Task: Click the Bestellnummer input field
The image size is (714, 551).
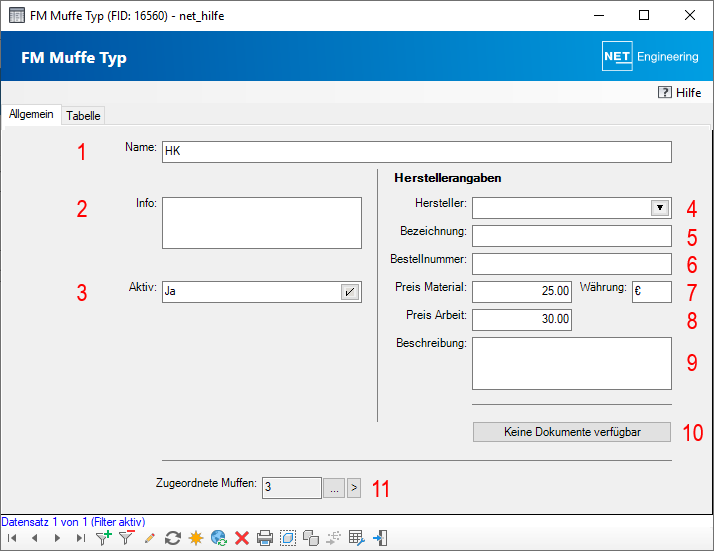Action: 571,264
